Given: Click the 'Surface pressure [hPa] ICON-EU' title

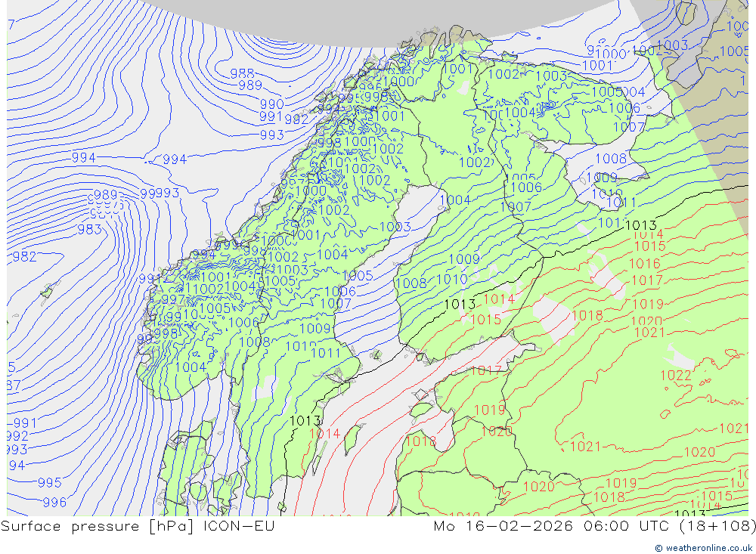Looking at the screenshot, I should pyautogui.click(x=138, y=525).
